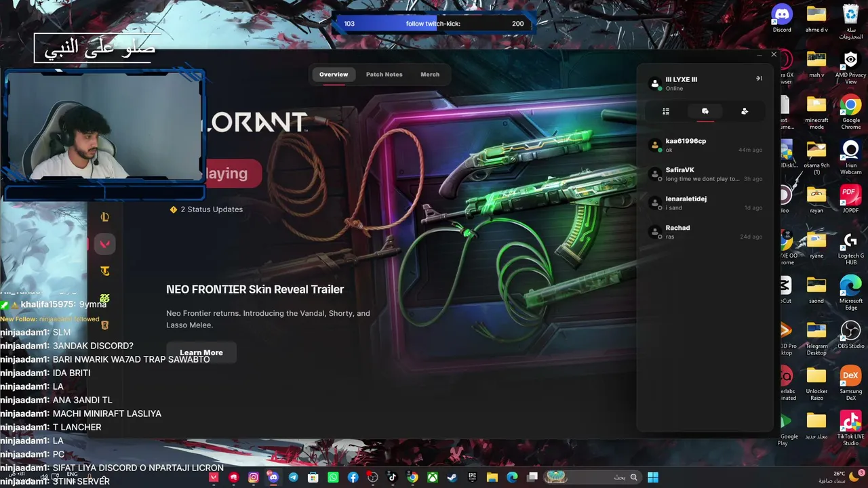Open the TikTok LIVE Studio shortcut
868x488 pixels.
851,428
